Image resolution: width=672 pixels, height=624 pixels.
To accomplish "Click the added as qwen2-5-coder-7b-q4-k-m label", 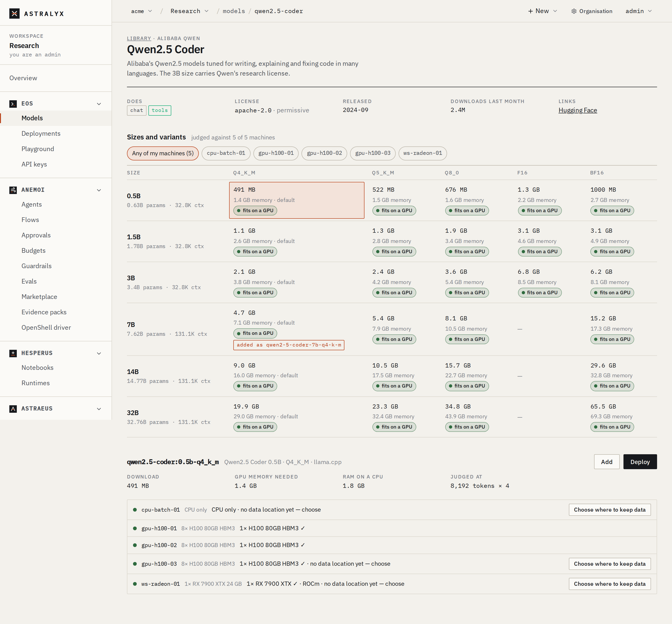I will (289, 345).
